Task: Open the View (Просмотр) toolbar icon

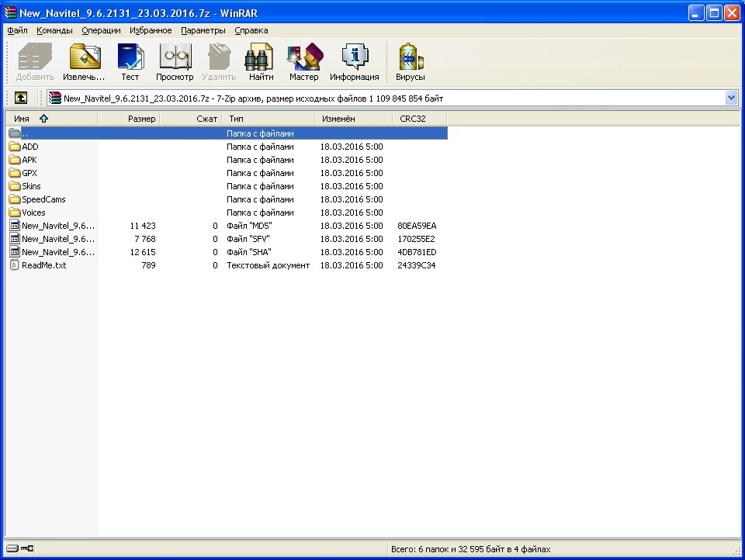Action: click(175, 62)
